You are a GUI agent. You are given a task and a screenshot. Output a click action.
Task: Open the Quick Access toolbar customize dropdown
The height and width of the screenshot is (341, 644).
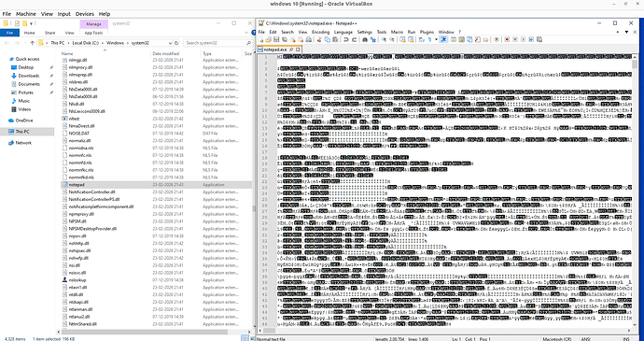(x=31, y=24)
